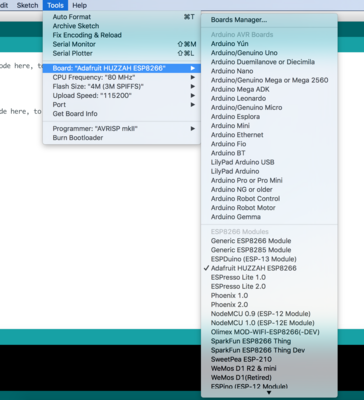Screen dimensions: 364x400
Task: Choose Auto Format from Tools menu
Action: click(x=122, y=17)
